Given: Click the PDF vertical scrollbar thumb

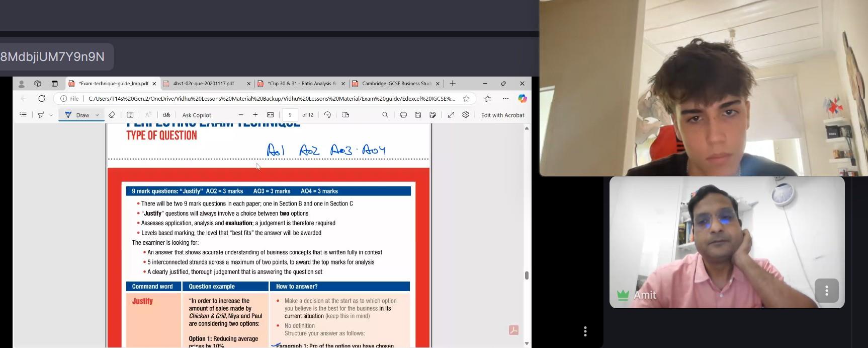Looking at the screenshot, I should (527, 275).
